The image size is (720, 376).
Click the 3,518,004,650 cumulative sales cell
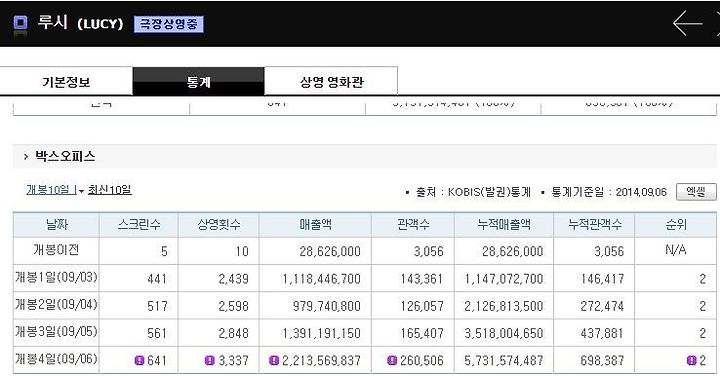504,333
